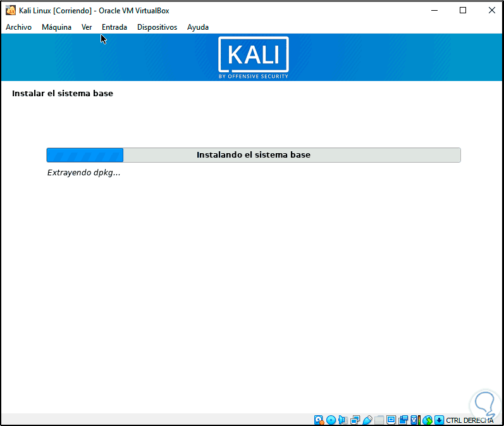
Task: Click the CTRL DERECHA host key label
Action: (470, 420)
